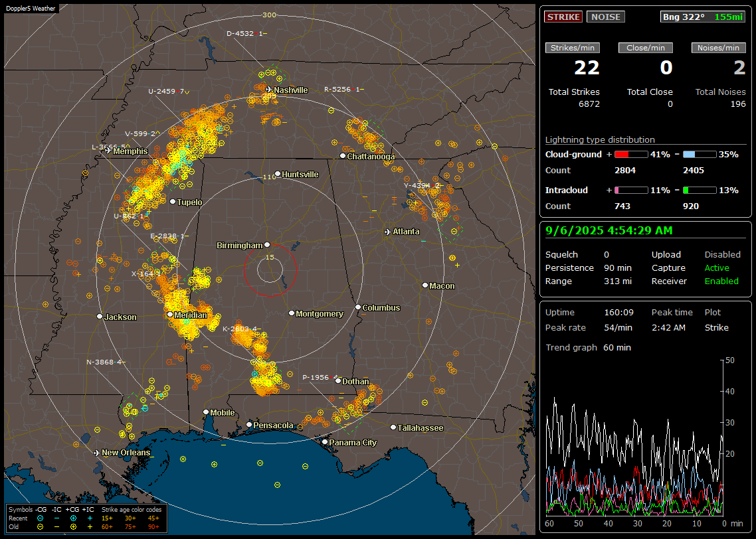Select the Tallahassee city marker dot
Screen dimensions: 756x539
point(393,427)
